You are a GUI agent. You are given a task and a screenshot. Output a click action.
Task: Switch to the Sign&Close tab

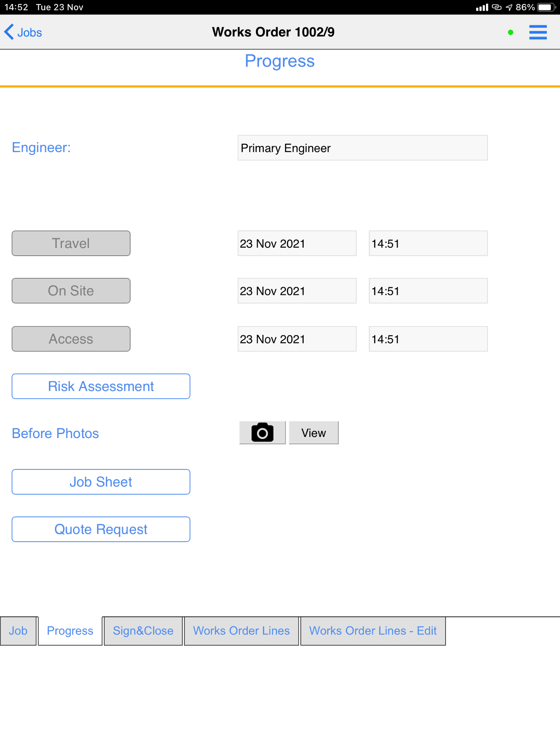tap(143, 631)
